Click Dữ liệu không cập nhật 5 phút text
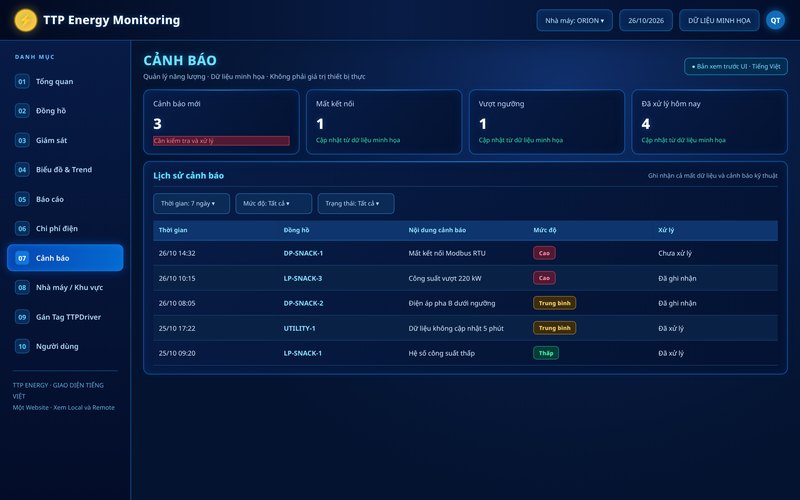Image resolution: width=800 pixels, height=500 pixels. coord(456,328)
